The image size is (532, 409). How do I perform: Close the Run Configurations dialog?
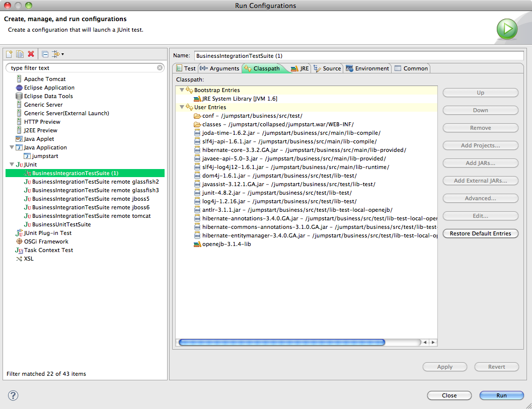pos(449,395)
